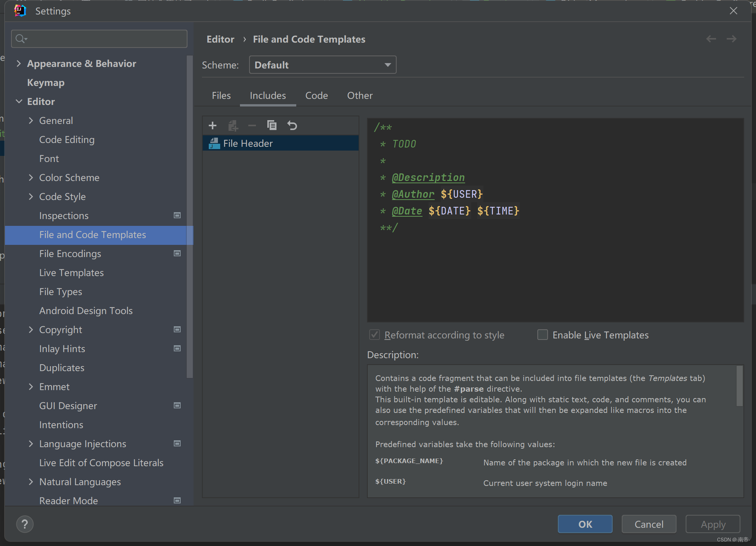
Task: Expand the Color Scheme node
Action: (31, 178)
